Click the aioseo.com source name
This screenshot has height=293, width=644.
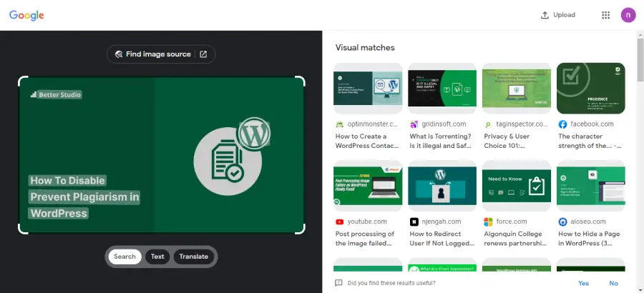click(x=588, y=222)
